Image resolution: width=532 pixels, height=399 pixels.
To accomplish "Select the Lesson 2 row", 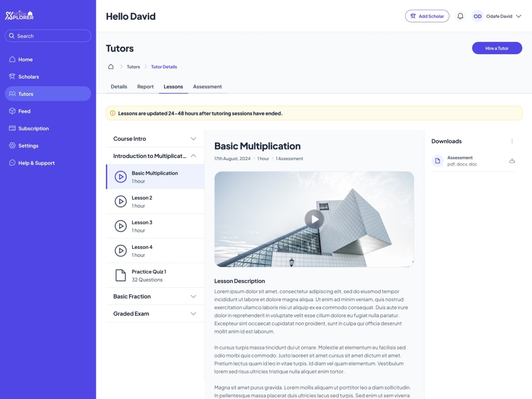I will tap(155, 202).
